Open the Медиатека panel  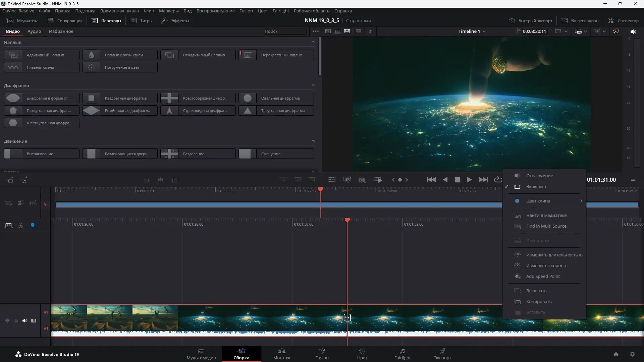(22, 20)
